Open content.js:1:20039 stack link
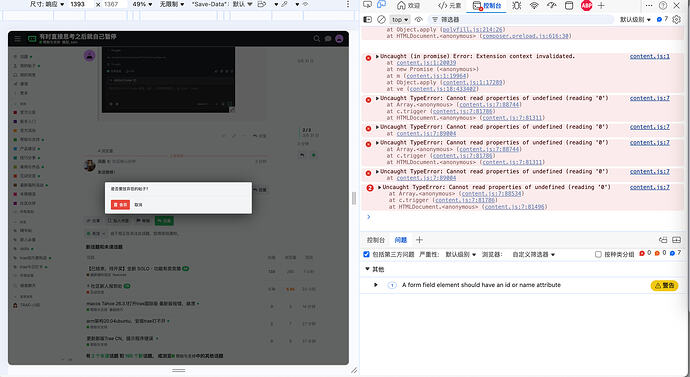 coord(426,63)
